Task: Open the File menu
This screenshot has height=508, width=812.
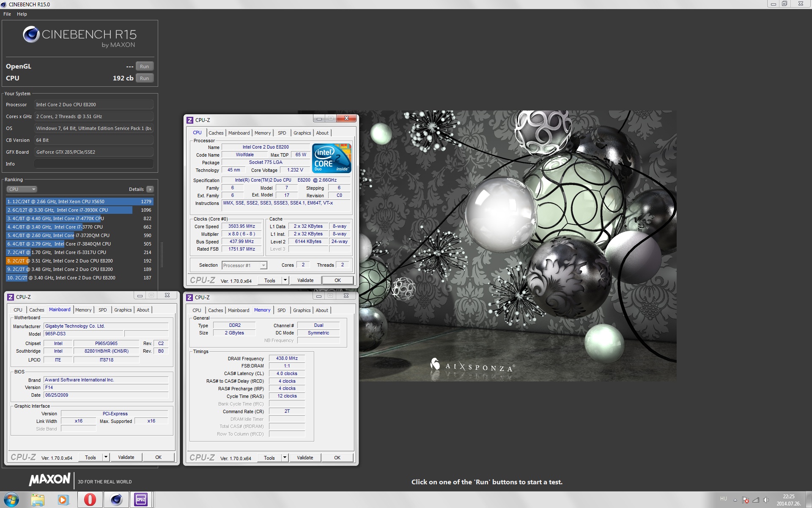Action: [x=7, y=14]
